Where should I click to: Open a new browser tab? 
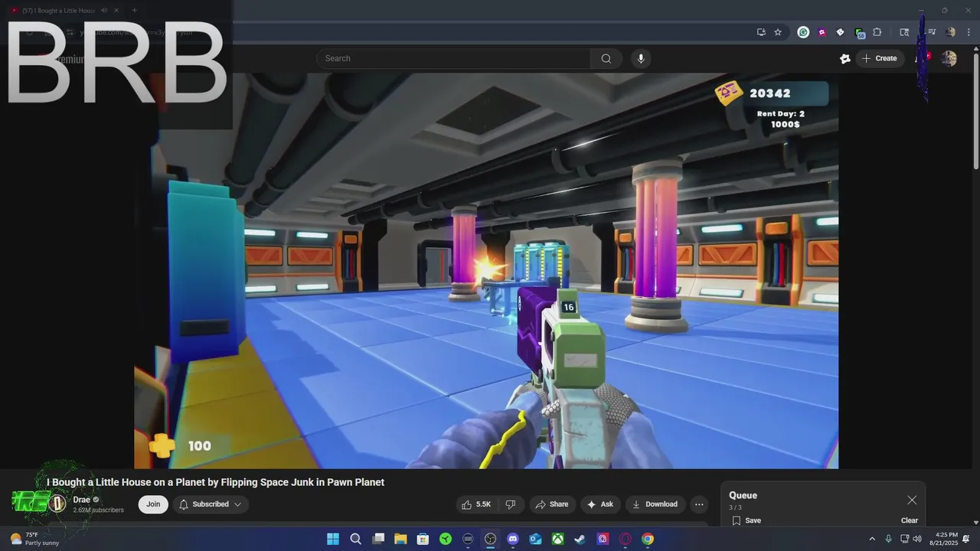tap(134, 11)
